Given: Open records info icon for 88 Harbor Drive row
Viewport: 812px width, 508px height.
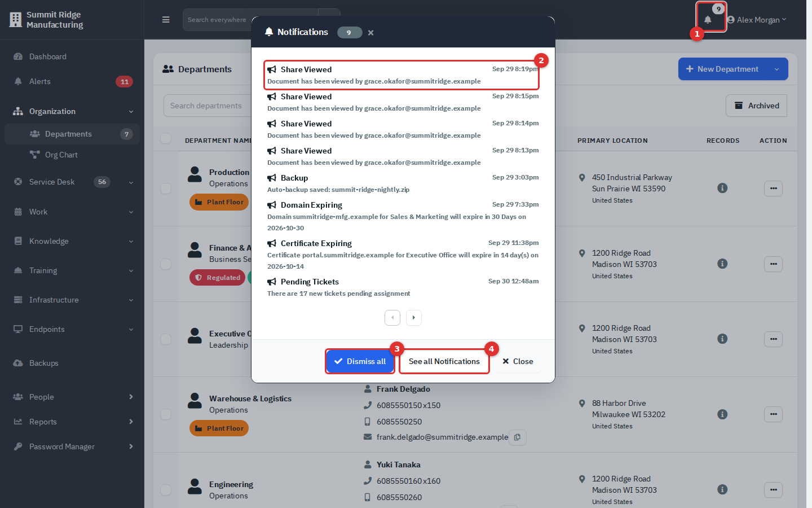Looking at the screenshot, I should (722, 414).
